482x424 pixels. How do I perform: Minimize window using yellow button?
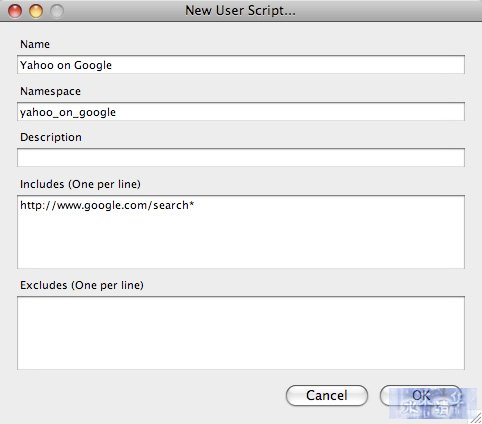36,11
